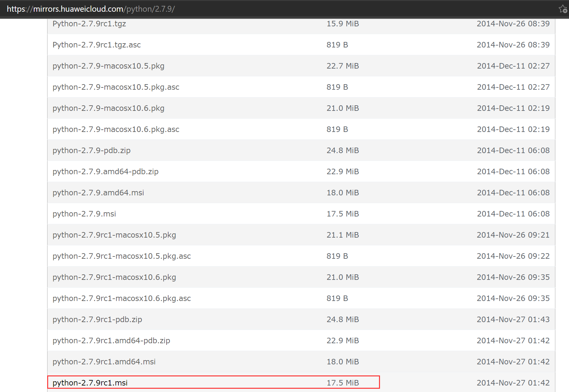The width and height of the screenshot is (569, 392).
Task: Click the address bar URL
Action: pyautogui.click(x=91, y=9)
